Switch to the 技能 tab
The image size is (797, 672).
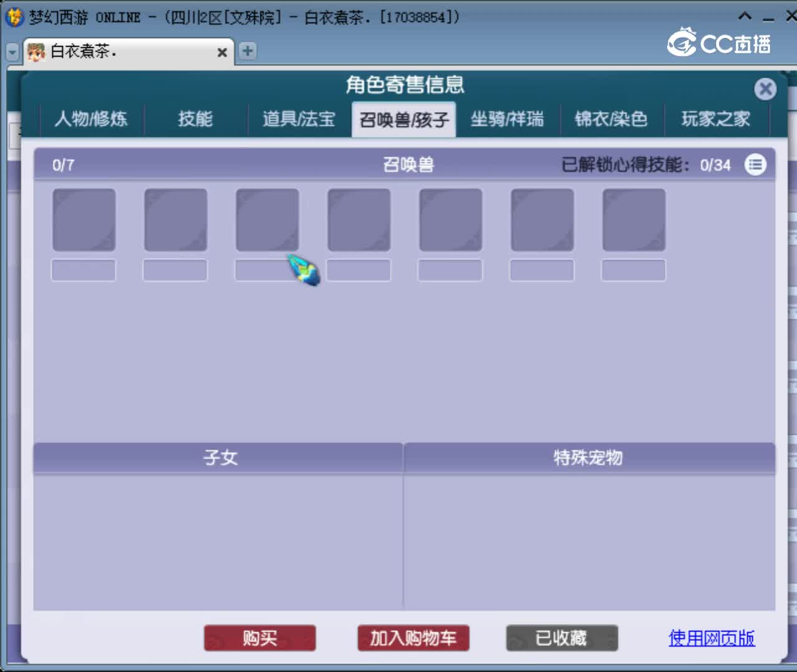196,119
